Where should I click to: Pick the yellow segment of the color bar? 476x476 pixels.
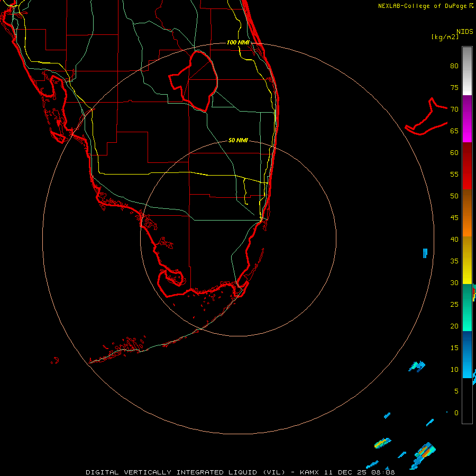click(467, 260)
